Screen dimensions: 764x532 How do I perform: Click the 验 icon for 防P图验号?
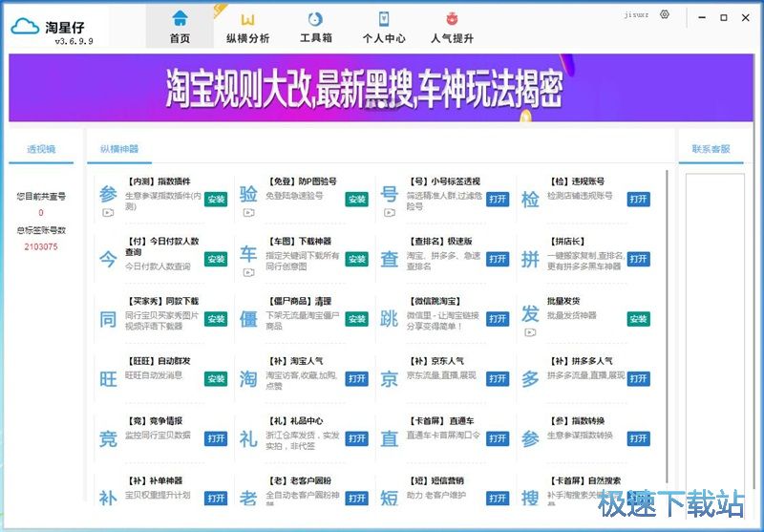pos(248,194)
